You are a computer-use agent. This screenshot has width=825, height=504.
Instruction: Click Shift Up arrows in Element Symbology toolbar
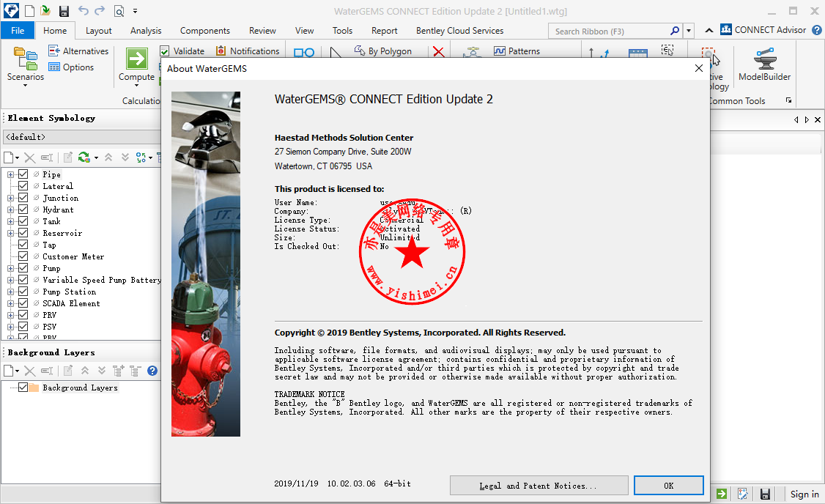[108, 157]
